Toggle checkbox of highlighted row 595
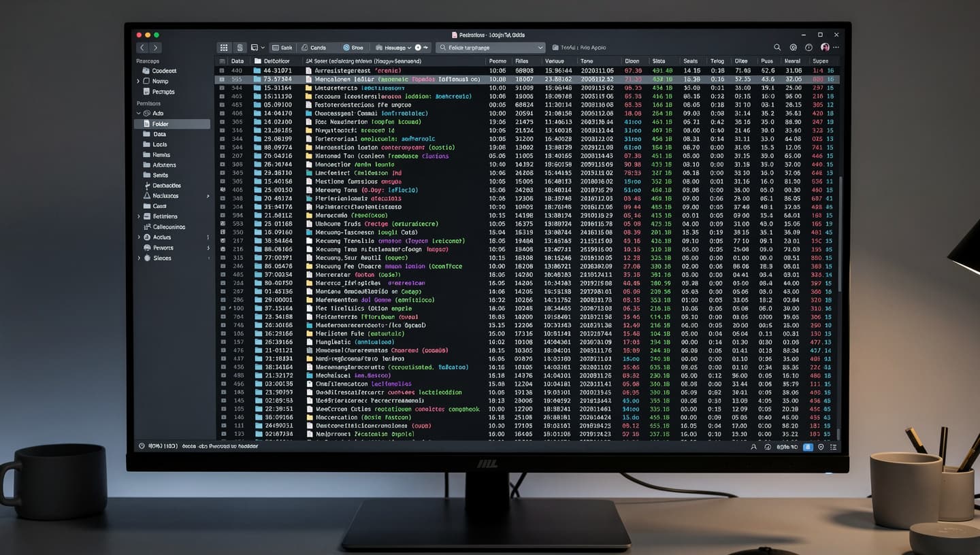This screenshot has width=980, height=555. point(222,80)
